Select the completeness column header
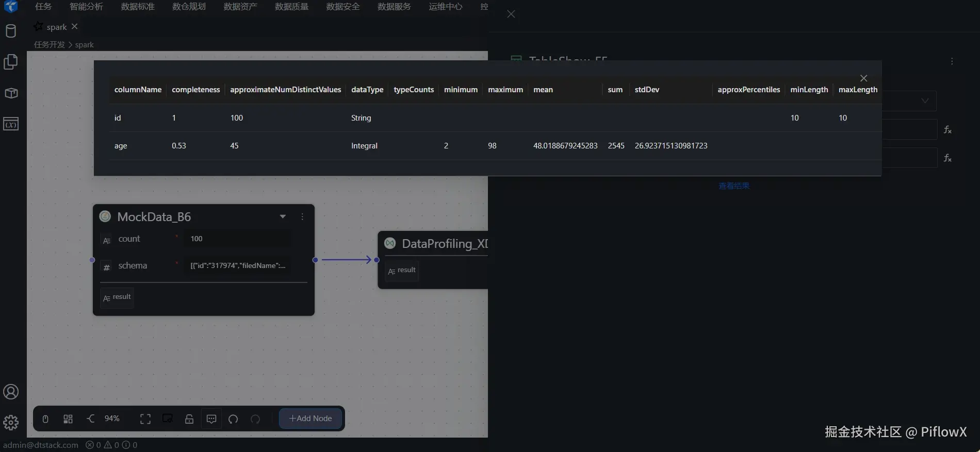 click(x=196, y=90)
